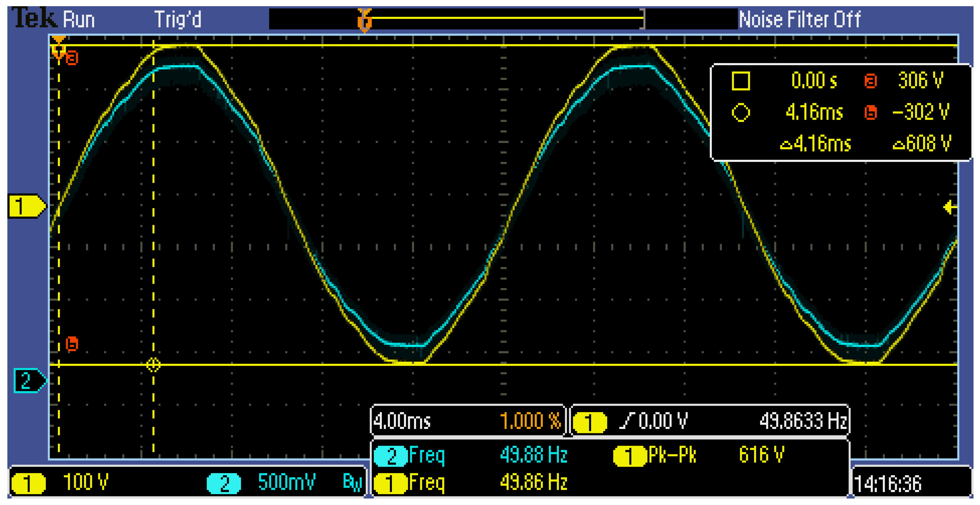This screenshot has width=980, height=505.
Task: Click the red 'a' icon beside 306 V
Action: tap(871, 81)
